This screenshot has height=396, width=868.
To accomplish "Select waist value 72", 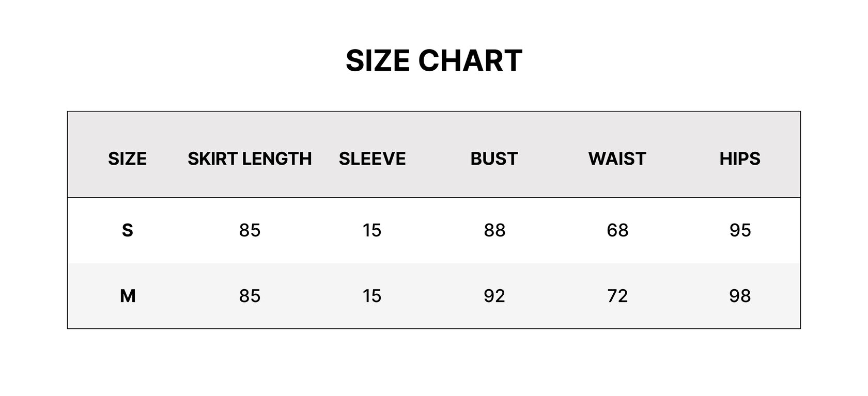I will tap(617, 296).
